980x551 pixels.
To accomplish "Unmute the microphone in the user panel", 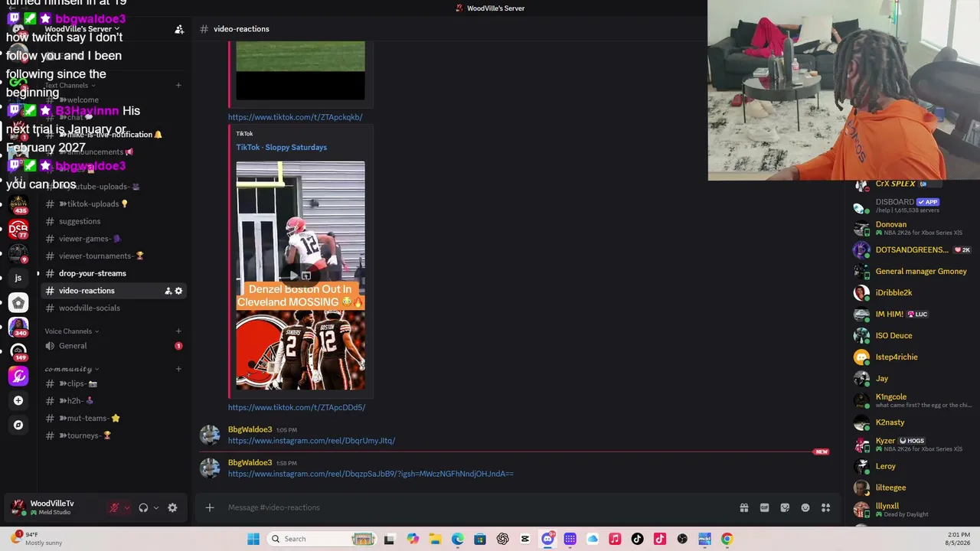I will point(114,507).
